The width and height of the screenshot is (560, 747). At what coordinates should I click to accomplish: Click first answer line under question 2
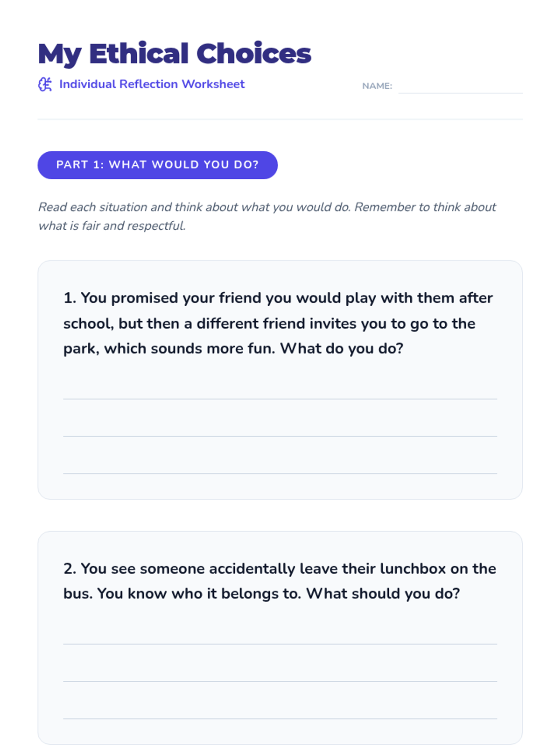tap(280, 644)
